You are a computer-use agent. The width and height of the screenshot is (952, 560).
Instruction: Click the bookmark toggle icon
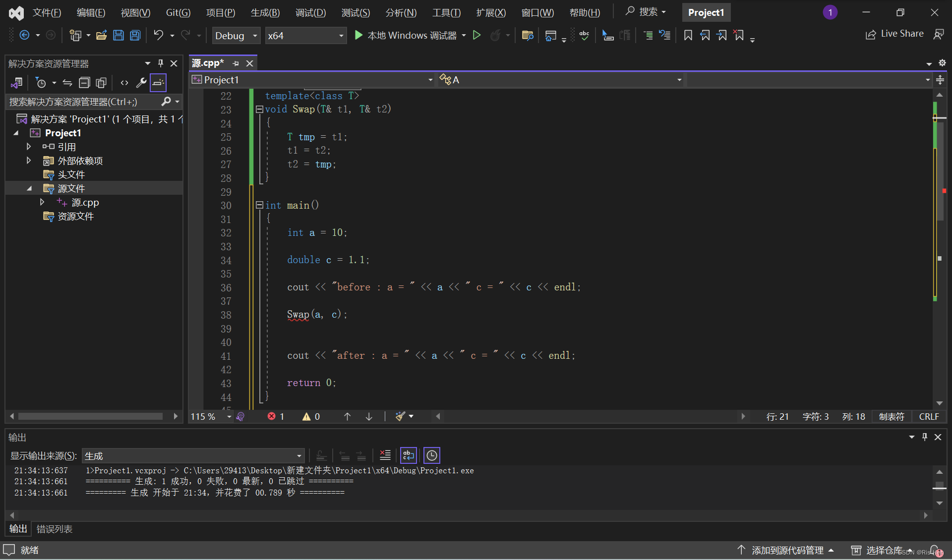[x=688, y=35]
